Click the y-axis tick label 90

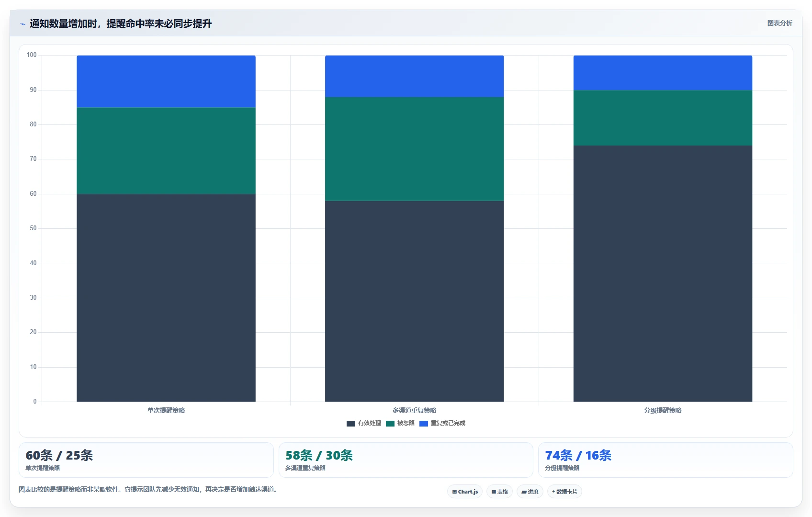point(33,90)
